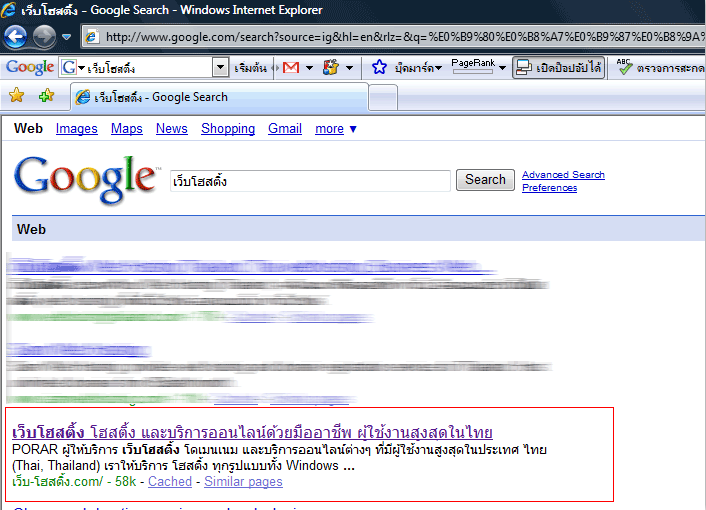Select the Web link in top navigation
706x510 pixels.
[28, 129]
